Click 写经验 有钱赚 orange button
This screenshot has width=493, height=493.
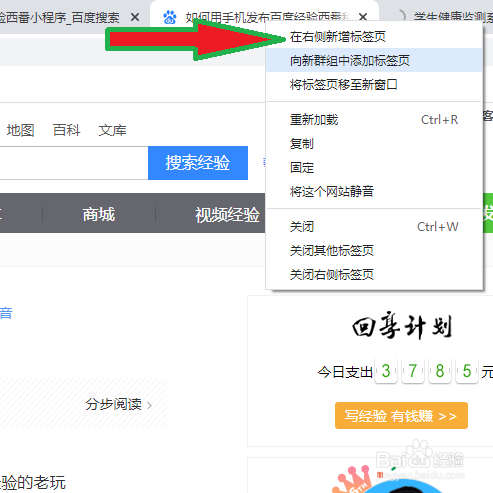tap(401, 416)
